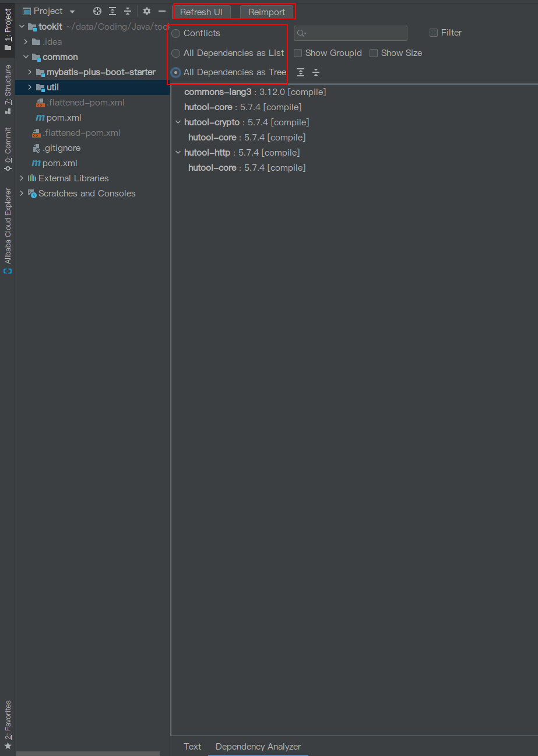Click the dependency search input field

pos(350,33)
